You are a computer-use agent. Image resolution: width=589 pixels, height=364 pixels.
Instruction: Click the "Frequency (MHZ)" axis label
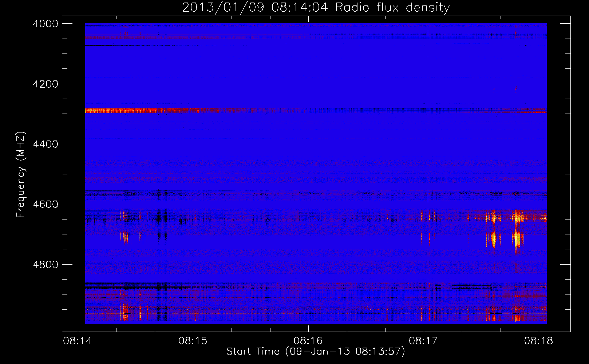21,175
